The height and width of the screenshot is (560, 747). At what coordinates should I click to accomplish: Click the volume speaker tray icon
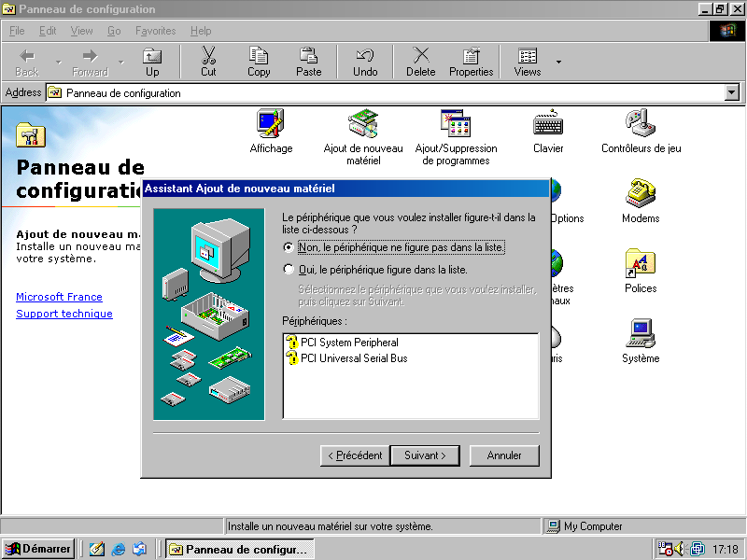(x=680, y=549)
